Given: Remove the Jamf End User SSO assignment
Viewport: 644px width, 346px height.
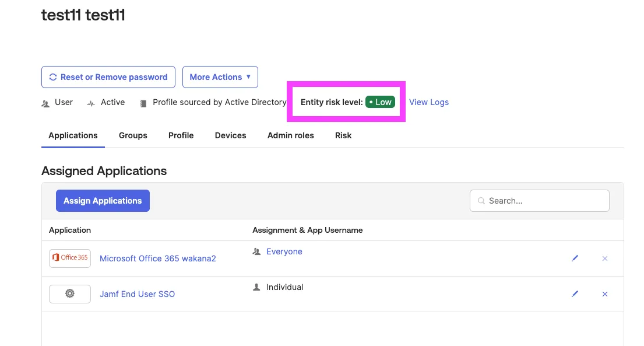Looking at the screenshot, I should click(x=604, y=294).
